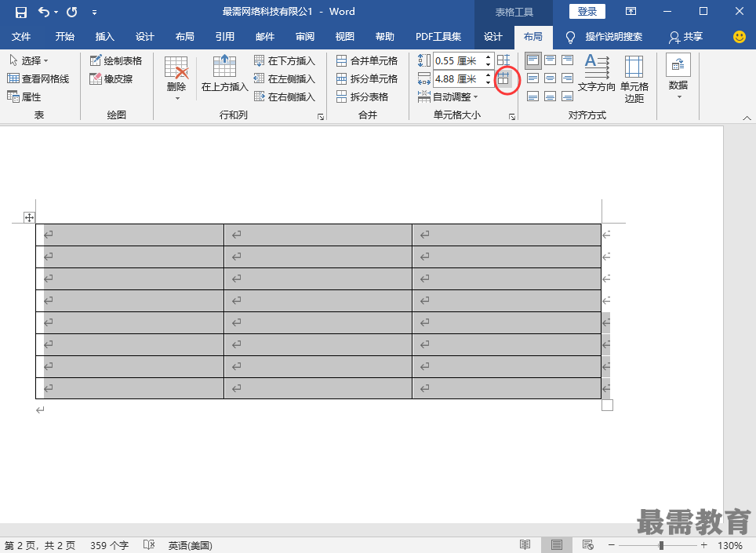Click the table resize handle at bottom right

tap(608, 406)
